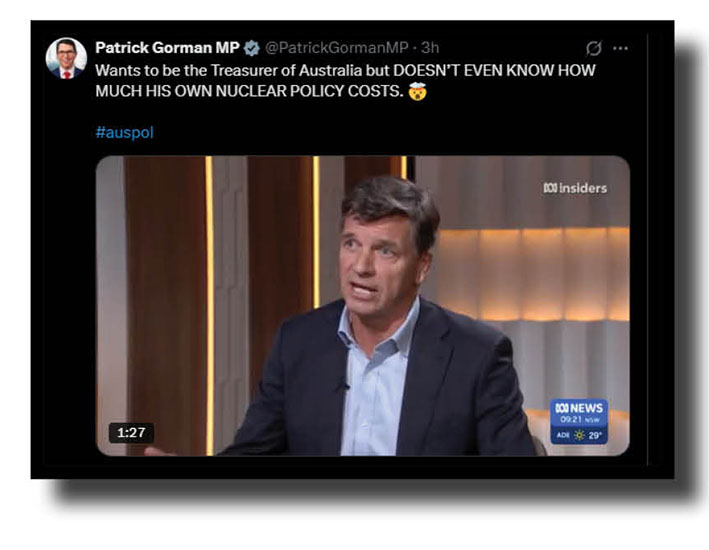This screenshot has height=550, width=709.
Task: Click the sun weather icon showing 29°
Action: click(x=579, y=435)
